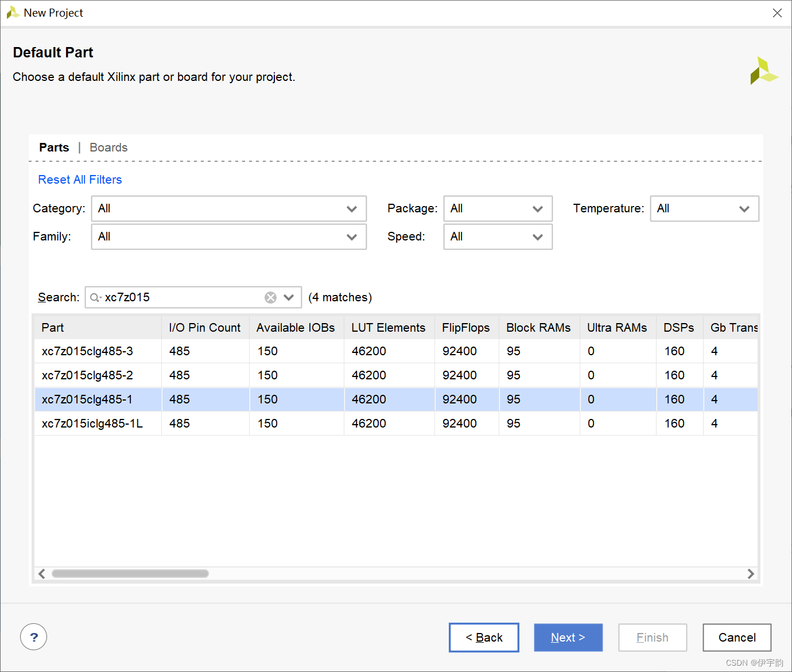Sort by LUT Elements column header
Image resolution: width=792 pixels, height=672 pixels.
click(x=389, y=328)
